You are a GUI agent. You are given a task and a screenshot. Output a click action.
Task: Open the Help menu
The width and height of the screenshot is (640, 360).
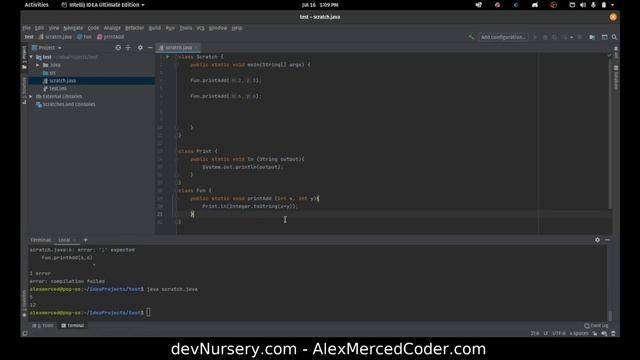coord(237,28)
